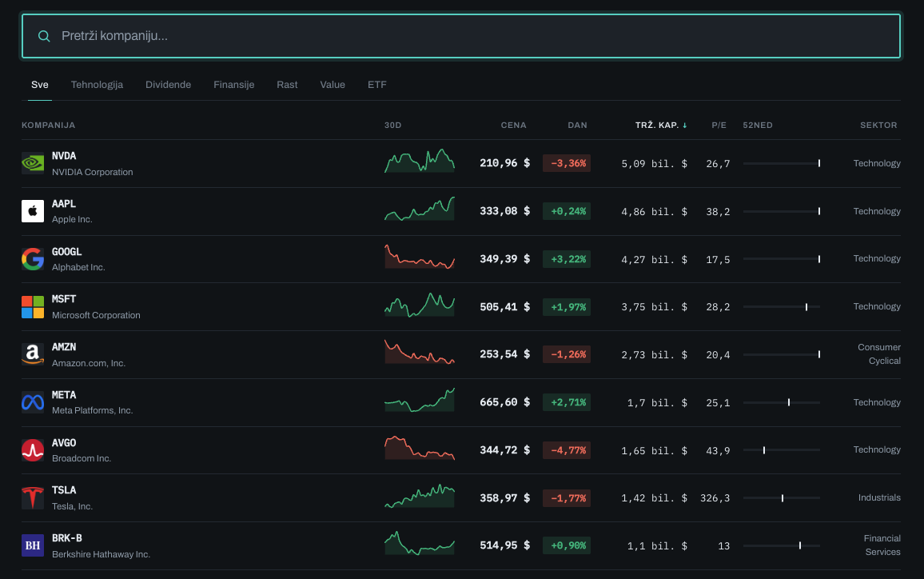Open the Amazon logo icon

tap(33, 354)
